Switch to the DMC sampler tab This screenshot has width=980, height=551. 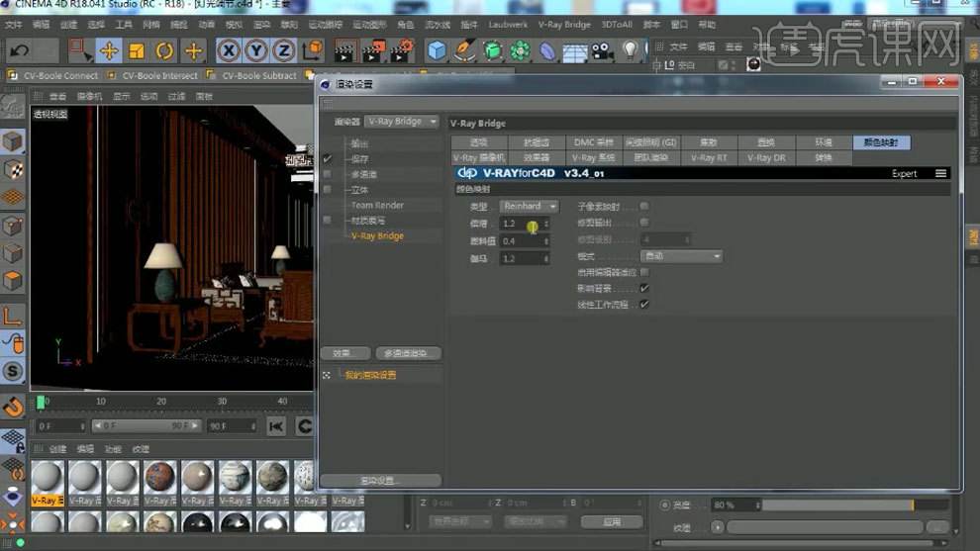[593, 142]
